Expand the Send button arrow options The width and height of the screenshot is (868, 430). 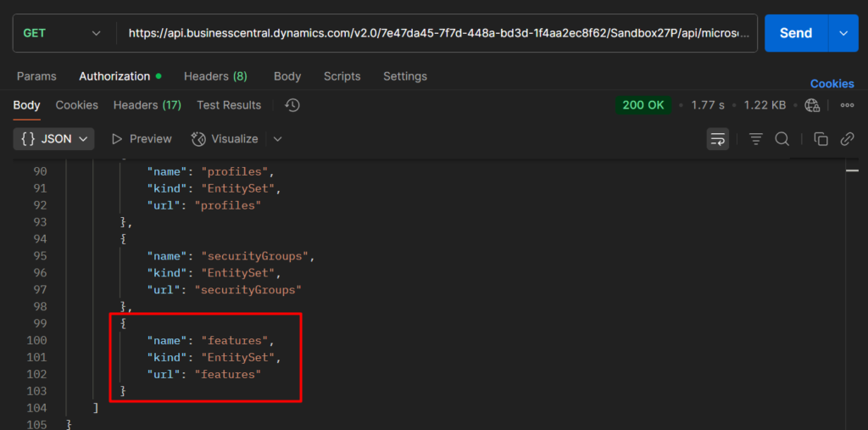(843, 33)
